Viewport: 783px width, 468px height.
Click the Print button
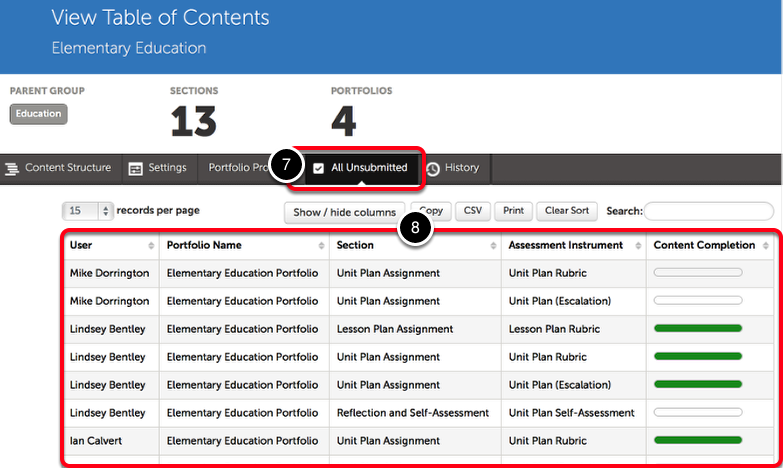(x=513, y=211)
